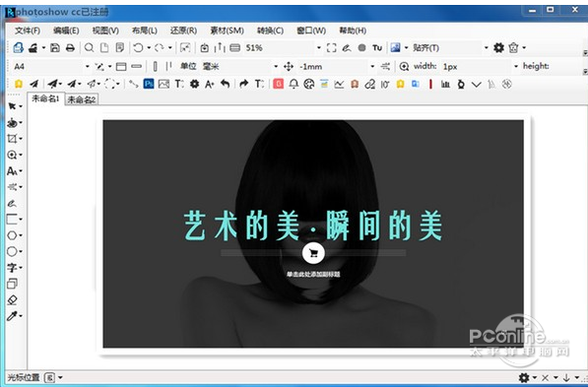Click the gray record circle icon

click(361, 47)
